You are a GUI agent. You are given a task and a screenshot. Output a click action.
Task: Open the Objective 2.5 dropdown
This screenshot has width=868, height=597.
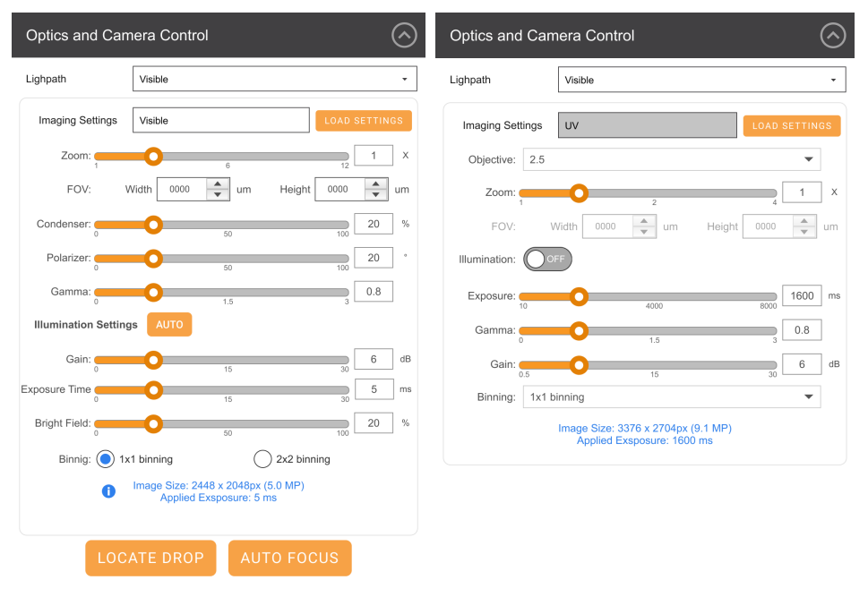click(x=671, y=159)
